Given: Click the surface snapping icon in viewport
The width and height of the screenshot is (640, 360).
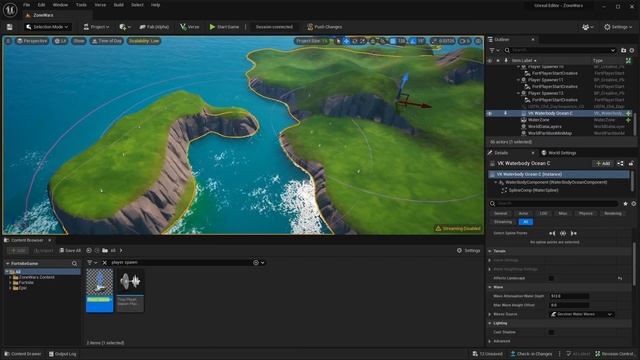Looking at the screenshot, I should [x=382, y=41].
